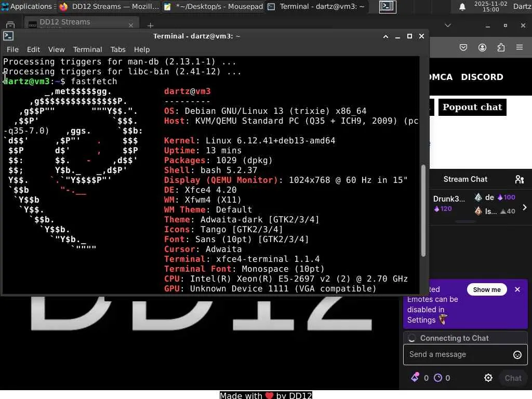This screenshot has width=532, height=399.
Task: Click the bits balance icon
Action: 415,377
